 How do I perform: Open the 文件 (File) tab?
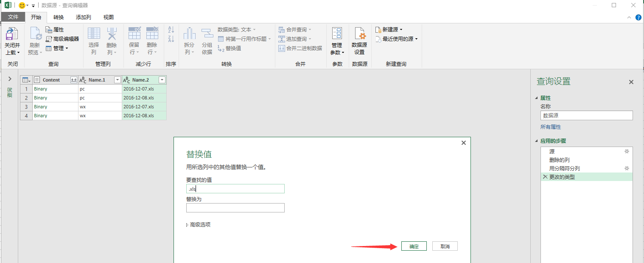pos(13,17)
